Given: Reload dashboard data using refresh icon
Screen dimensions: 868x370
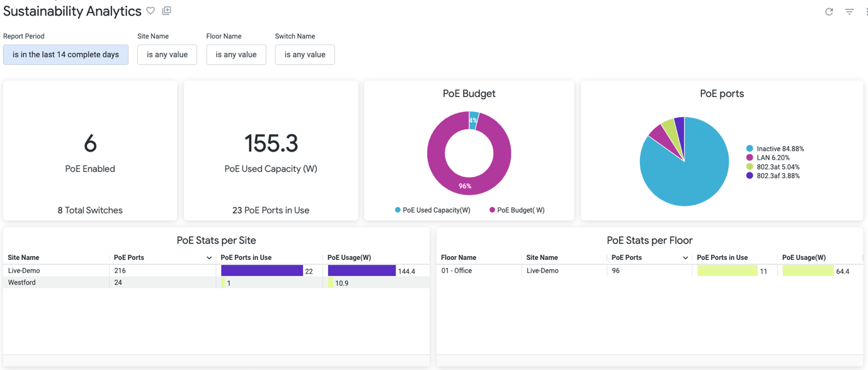Looking at the screenshot, I should (x=829, y=12).
